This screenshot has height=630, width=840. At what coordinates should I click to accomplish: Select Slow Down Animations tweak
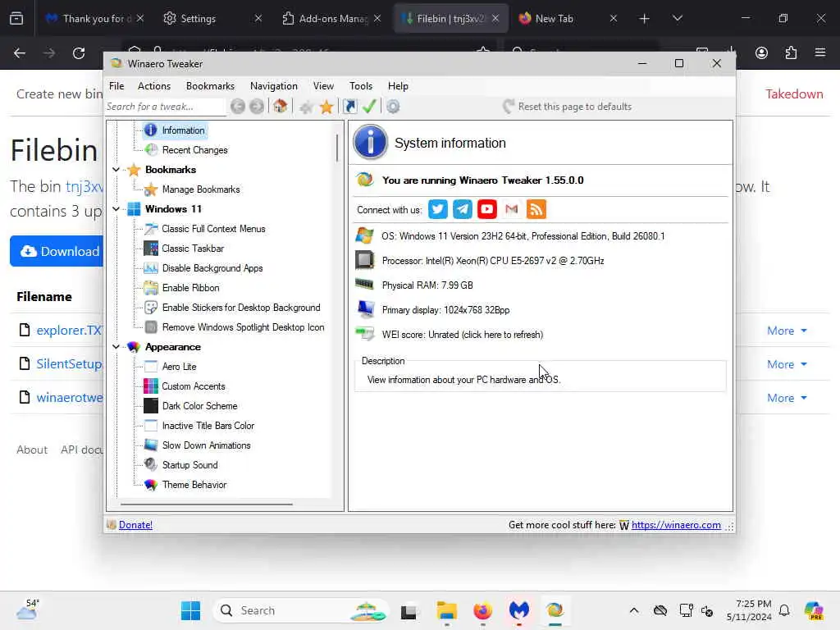[206, 445]
